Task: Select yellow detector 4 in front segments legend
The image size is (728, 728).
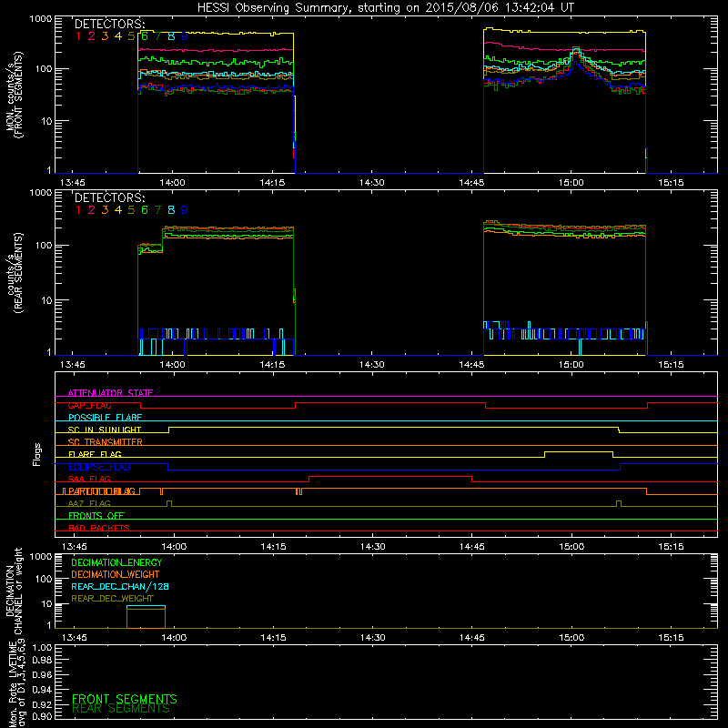Action: (x=118, y=35)
